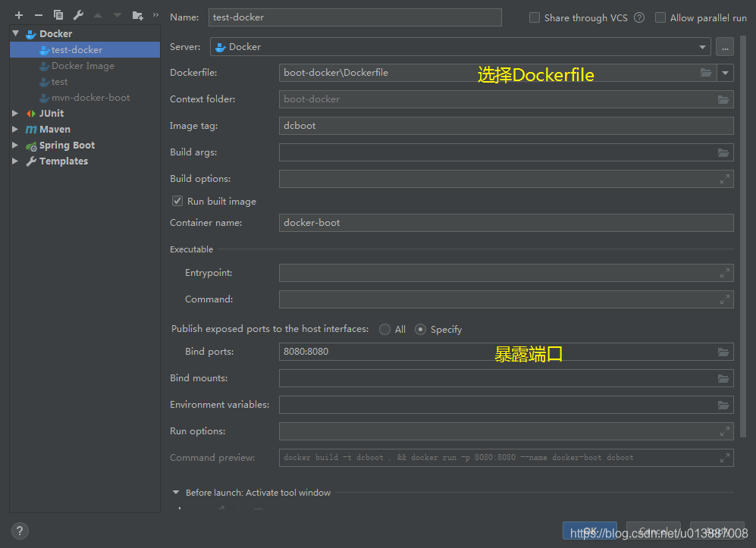Image resolution: width=756 pixels, height=548 pixels.
Task: Browse for the Dockerfile with the folder icon
Action: coord(706,73)
